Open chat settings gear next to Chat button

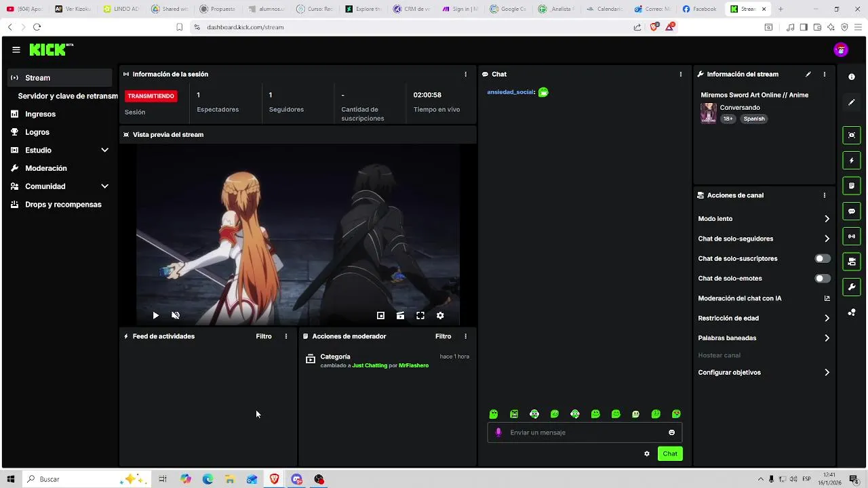coord(647,453)
